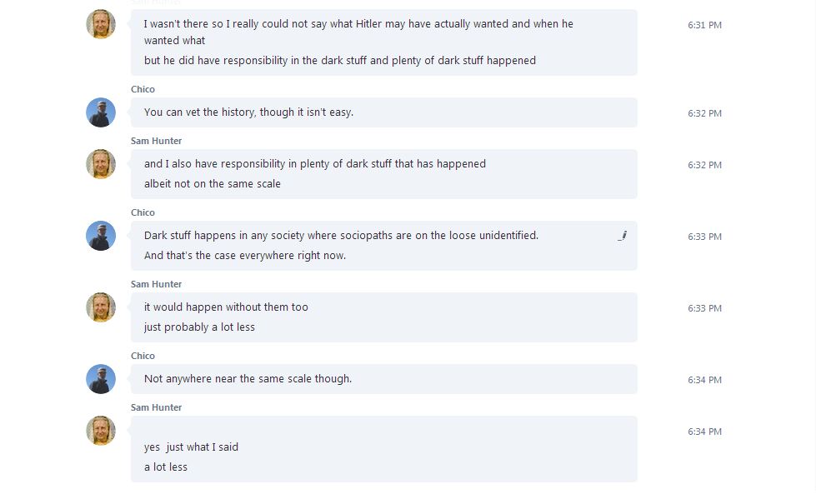The image size is (816, 504).
Task: Click the 6:31 PM timestamp
Action: click(704, 25)
